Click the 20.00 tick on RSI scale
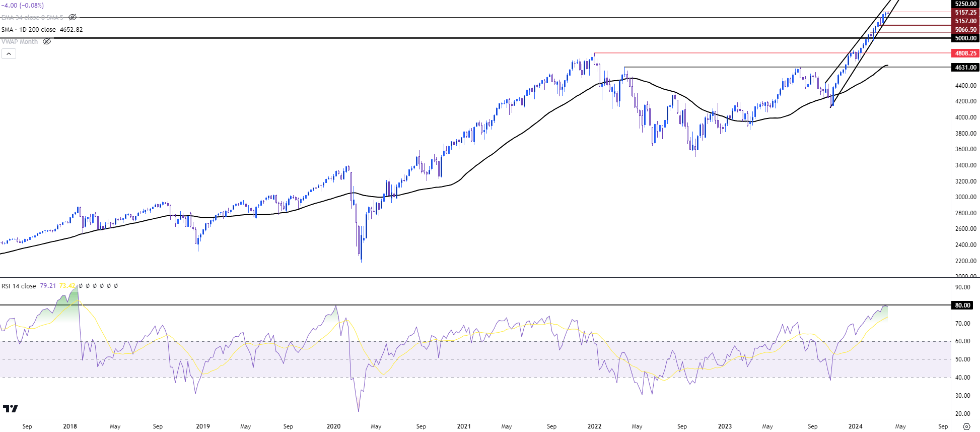This screenshot has height=432, width=980. point(962,414)
